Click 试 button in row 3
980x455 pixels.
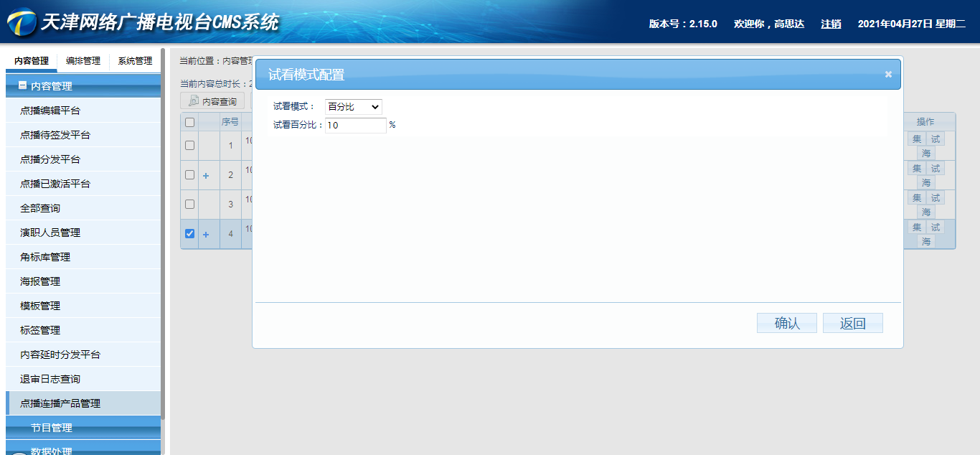point(936,198)
